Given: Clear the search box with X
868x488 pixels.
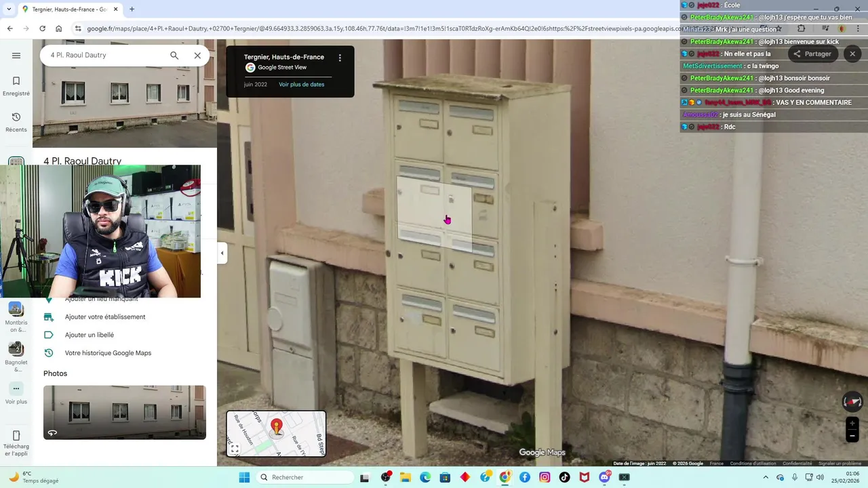Looking at the screenshot, I should tap(197, 56).
